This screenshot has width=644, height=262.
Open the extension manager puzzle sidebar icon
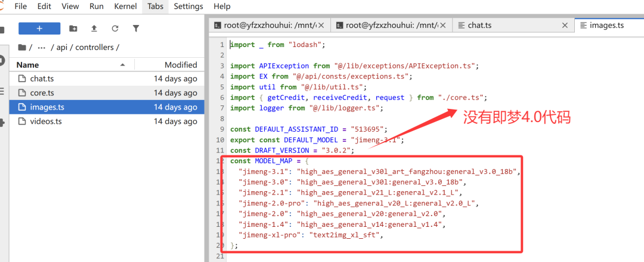[2, 122]
